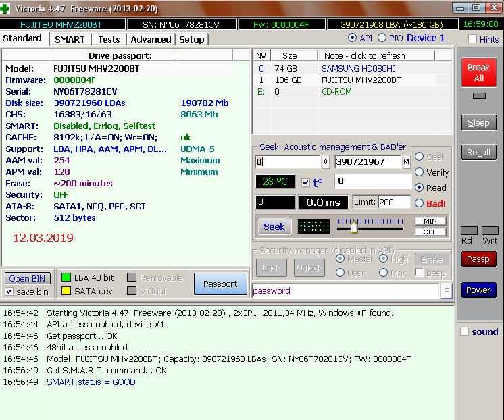The image size is (504, 420).
Task: Click the start LBA input field
Action: 288,162
